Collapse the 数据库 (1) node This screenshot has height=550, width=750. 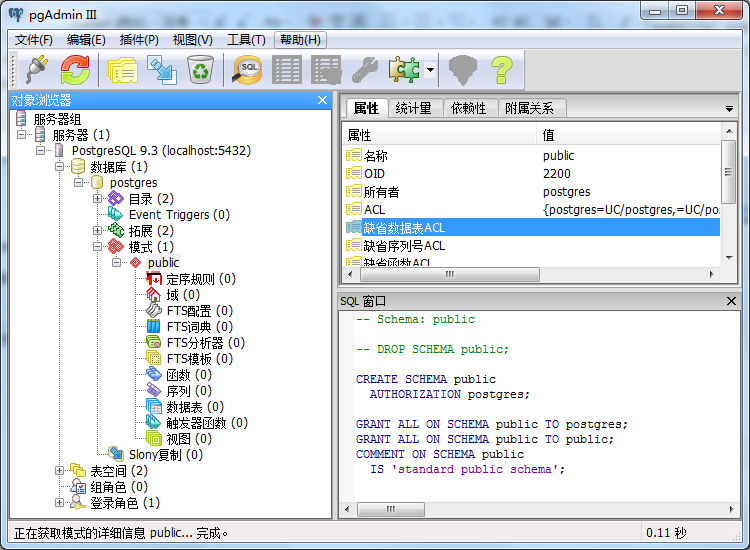(59, 166)
